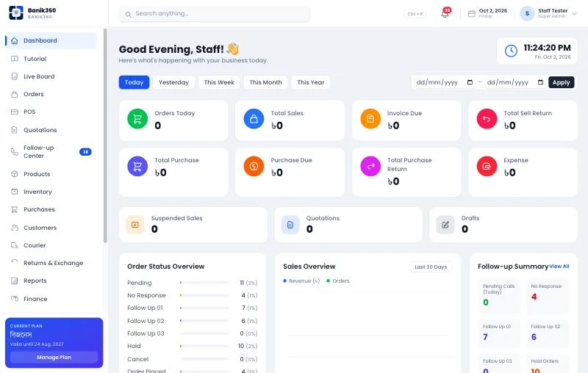The height and width of the screenshot is (373, 588).
Task: Click the Returns & Exchange icon
Action: (x=15, y=263)
